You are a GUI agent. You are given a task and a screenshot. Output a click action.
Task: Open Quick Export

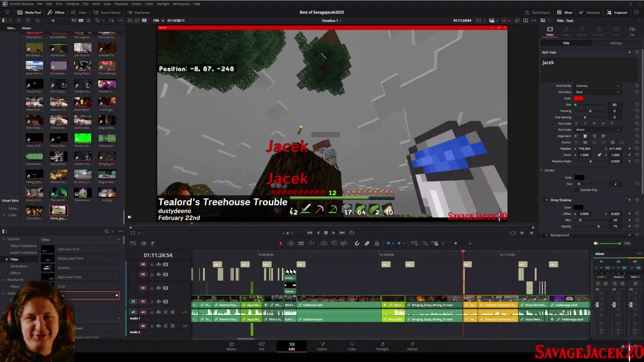click(x=538, y=12)
